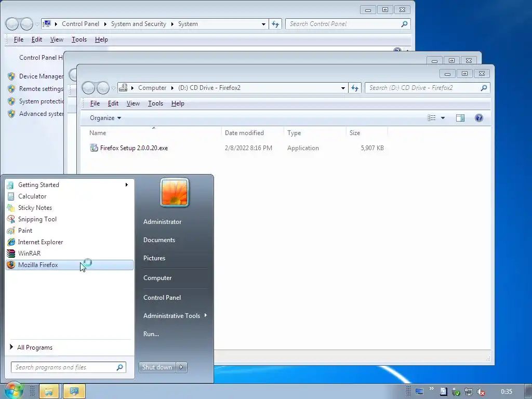Screen dimensions: 532x399
Task: Open File menu in Control Panel window
Action: point(19,39)
